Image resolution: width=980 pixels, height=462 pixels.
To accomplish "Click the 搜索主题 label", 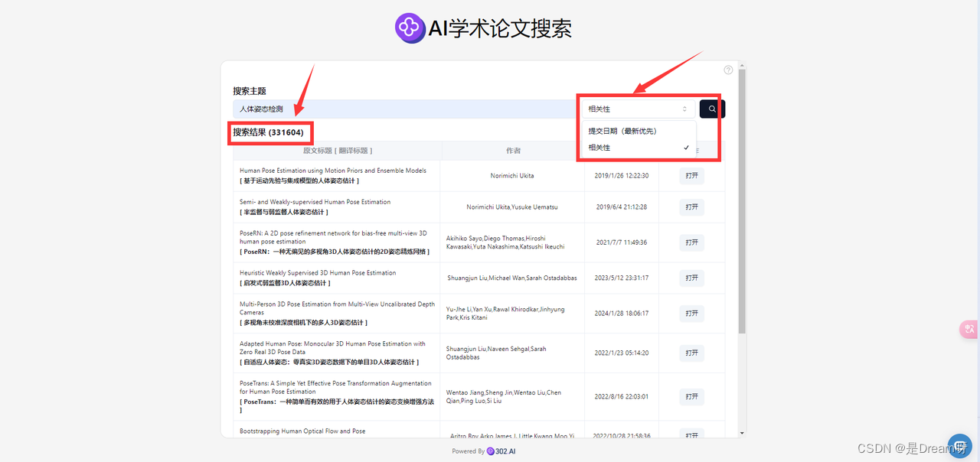I will click(250, 91).
